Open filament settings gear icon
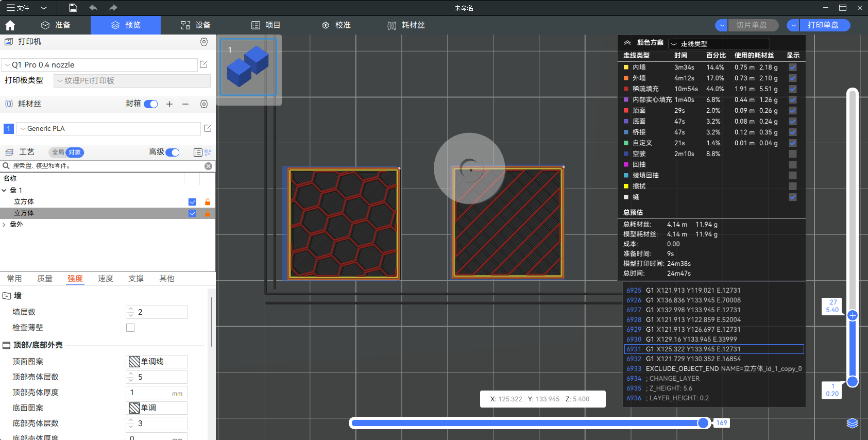The image size is (868, 440). click(x=204, y=104)
